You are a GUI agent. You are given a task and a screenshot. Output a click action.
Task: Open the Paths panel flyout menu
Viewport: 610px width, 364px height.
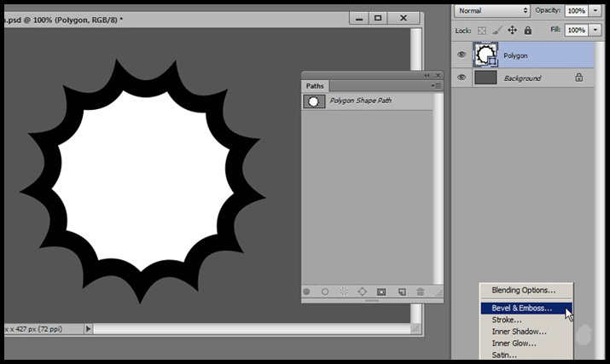437,86
